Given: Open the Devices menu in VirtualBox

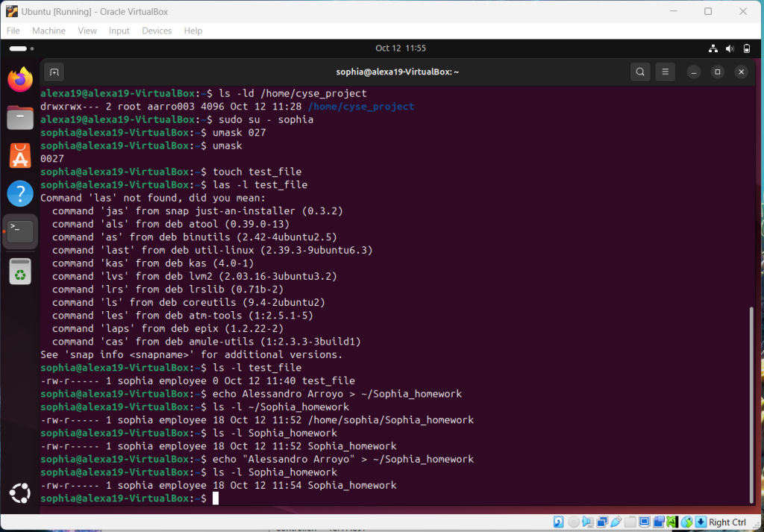Looking at the screenshot, I should point(157,31).
